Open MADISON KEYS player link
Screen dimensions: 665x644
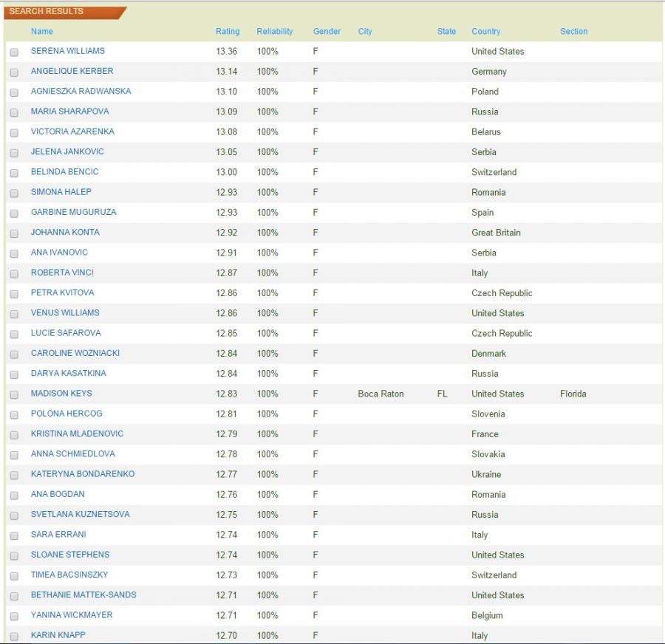pos(61,393)
